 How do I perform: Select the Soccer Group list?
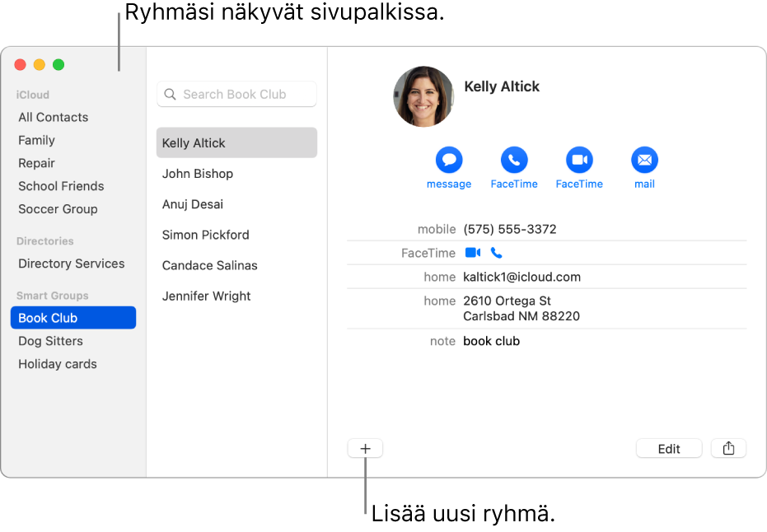pos(58,209)
